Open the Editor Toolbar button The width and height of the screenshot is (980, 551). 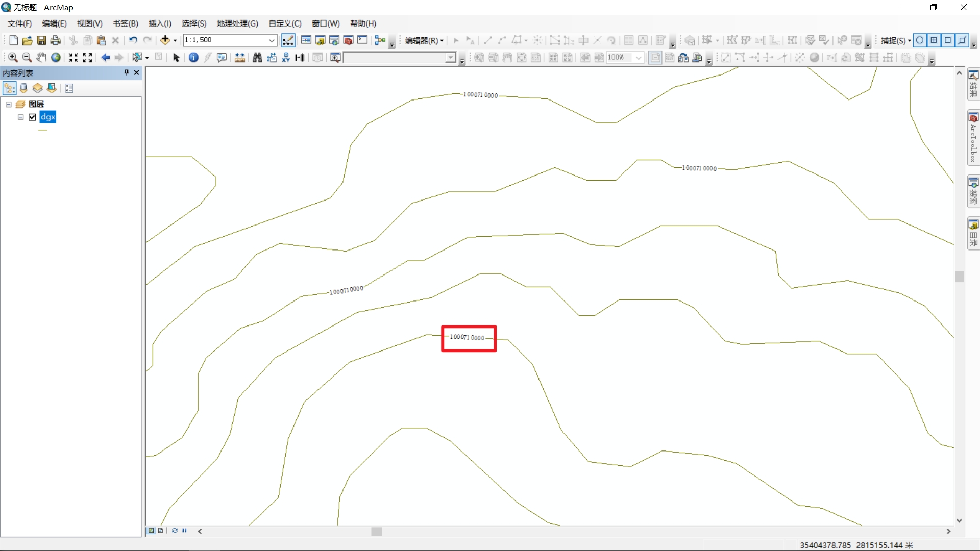coord(288,40)
